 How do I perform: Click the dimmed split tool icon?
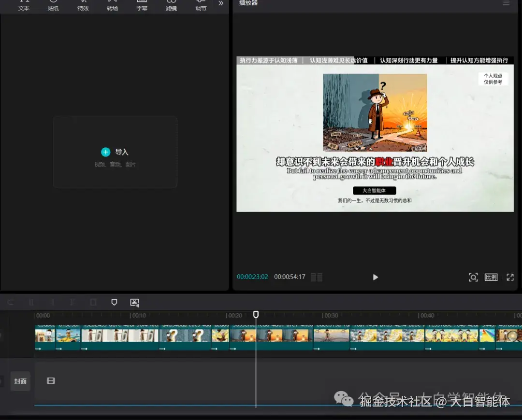pyautogui.click(x=31, y=302)
